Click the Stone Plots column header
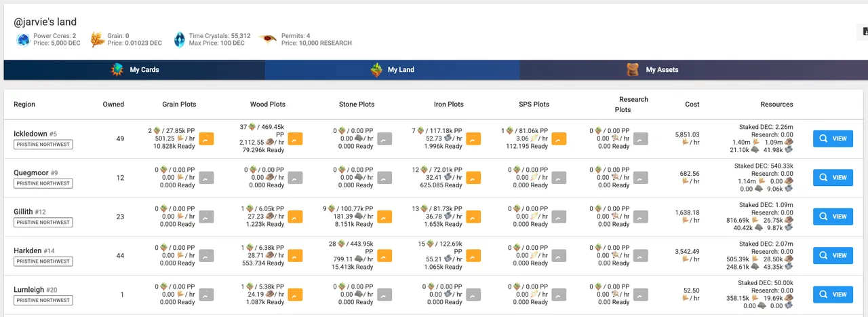This screenshot has height=317, width=868. (x=357, y=105)
